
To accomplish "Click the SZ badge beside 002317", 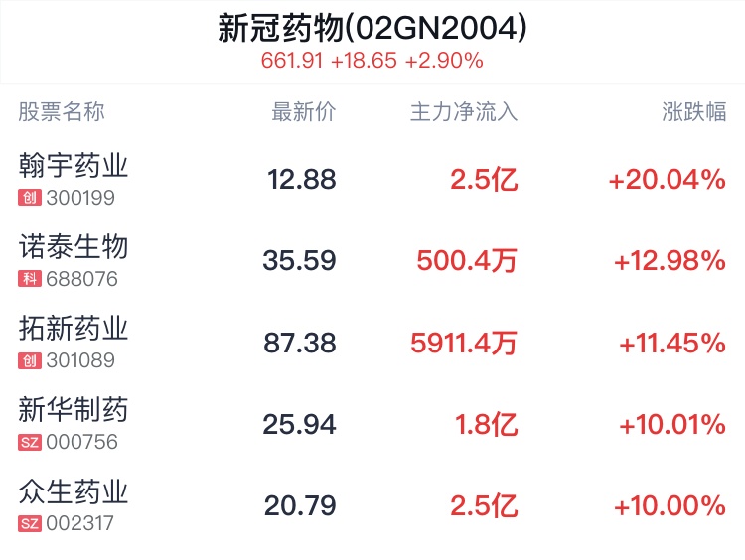I will coord(30,523).
